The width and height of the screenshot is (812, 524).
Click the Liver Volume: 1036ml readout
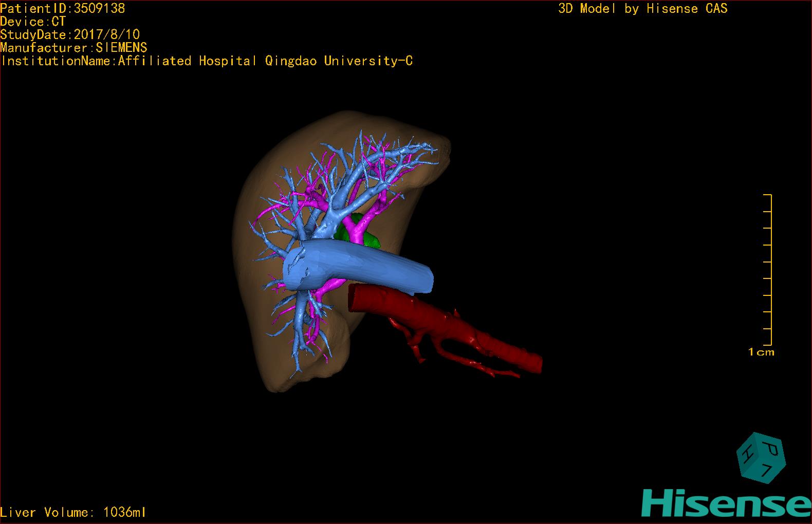pos(73,512)
